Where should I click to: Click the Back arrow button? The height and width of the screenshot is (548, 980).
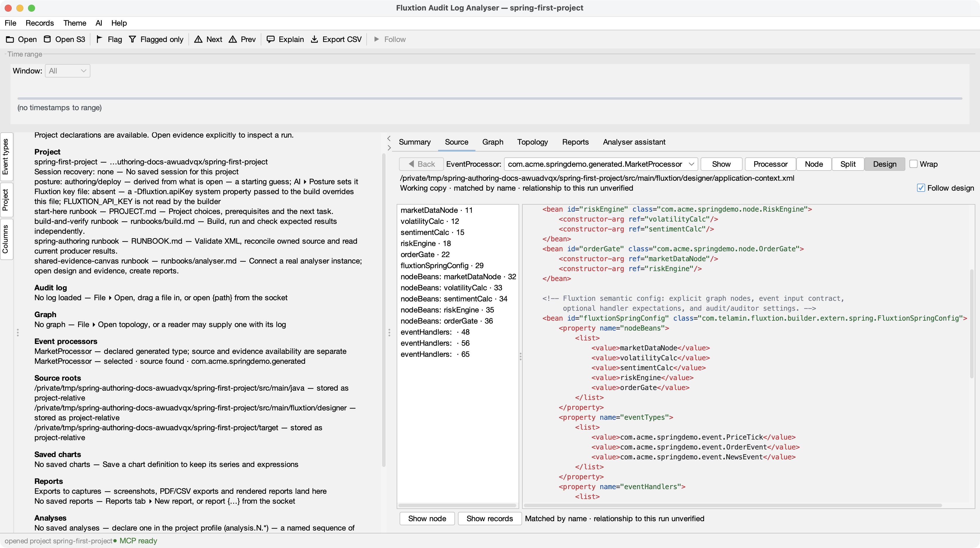[x=421, y=164]
